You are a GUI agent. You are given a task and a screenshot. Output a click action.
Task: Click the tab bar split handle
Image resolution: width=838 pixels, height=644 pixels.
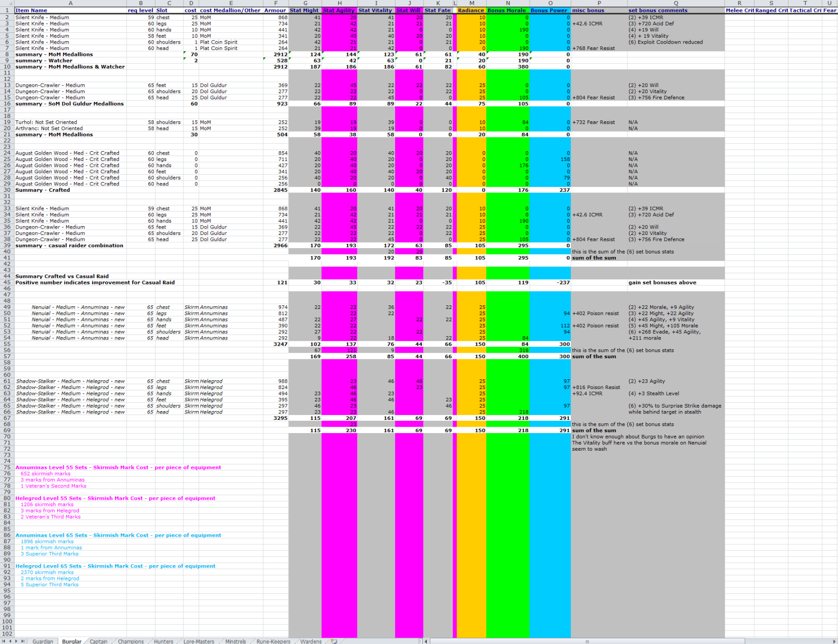tap(420, 641)
